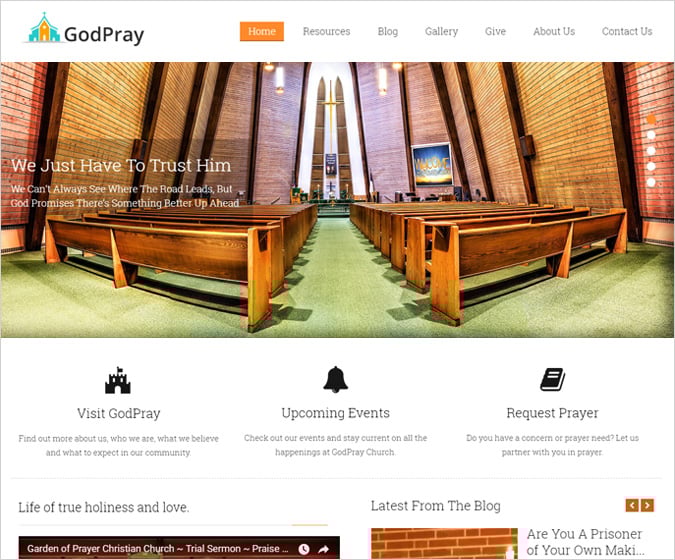675x560 pixels.
Task: Go to next blog post with right arrow
Action: tap(647, 505)
